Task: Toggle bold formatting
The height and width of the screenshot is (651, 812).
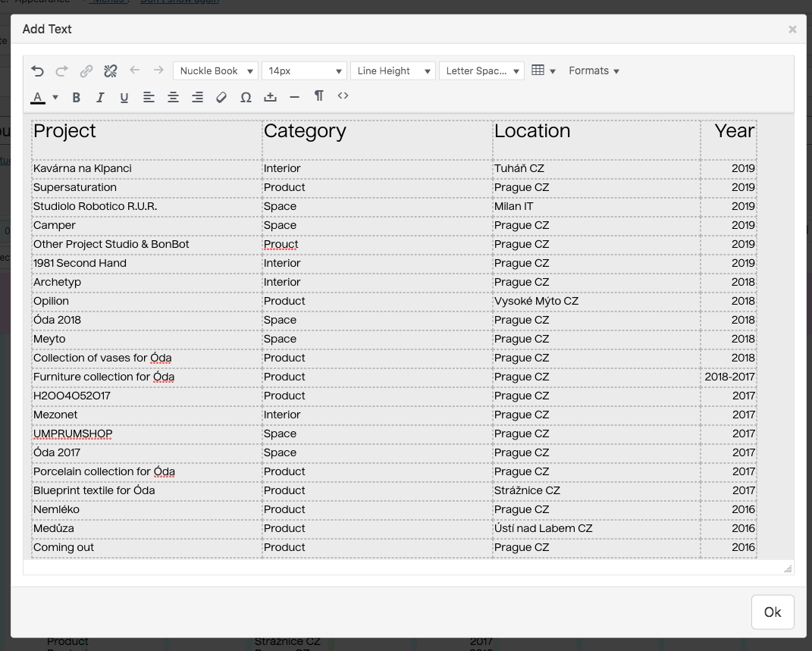Action: tap(76, 97)
